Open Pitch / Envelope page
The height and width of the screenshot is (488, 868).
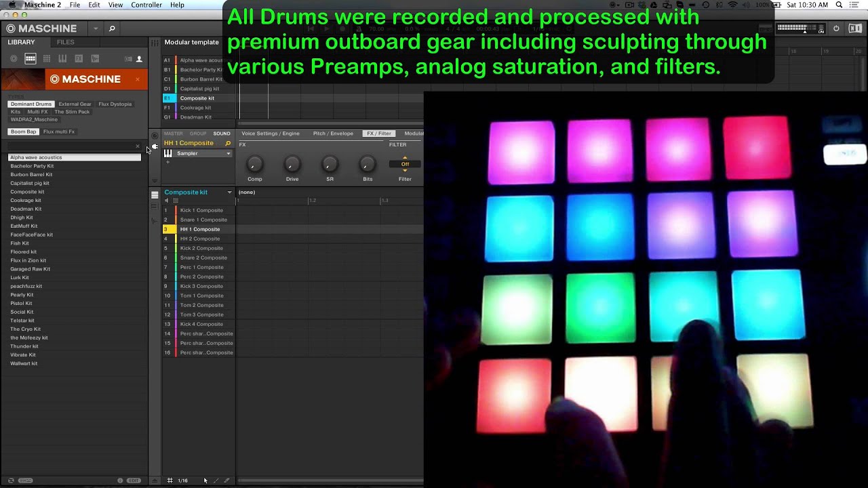coord(333,134)
